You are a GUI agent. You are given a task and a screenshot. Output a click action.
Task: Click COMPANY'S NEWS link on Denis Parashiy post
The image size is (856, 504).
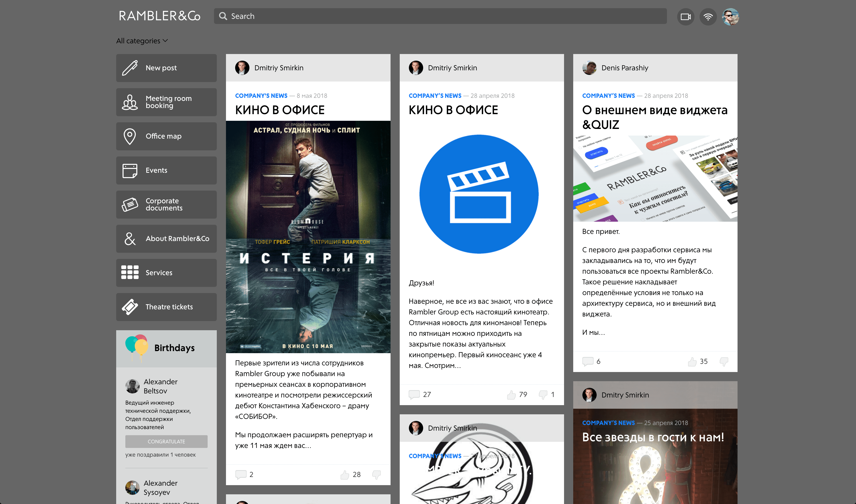[608, 96]
